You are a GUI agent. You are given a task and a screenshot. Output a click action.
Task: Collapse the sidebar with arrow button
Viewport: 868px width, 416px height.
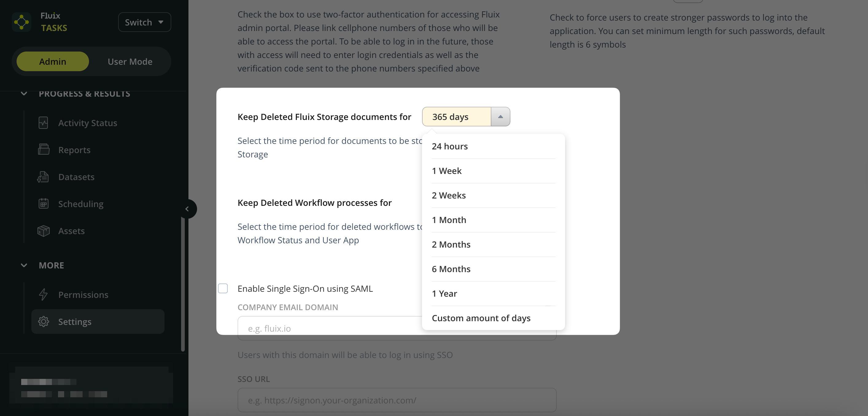[x=187, y=209]
